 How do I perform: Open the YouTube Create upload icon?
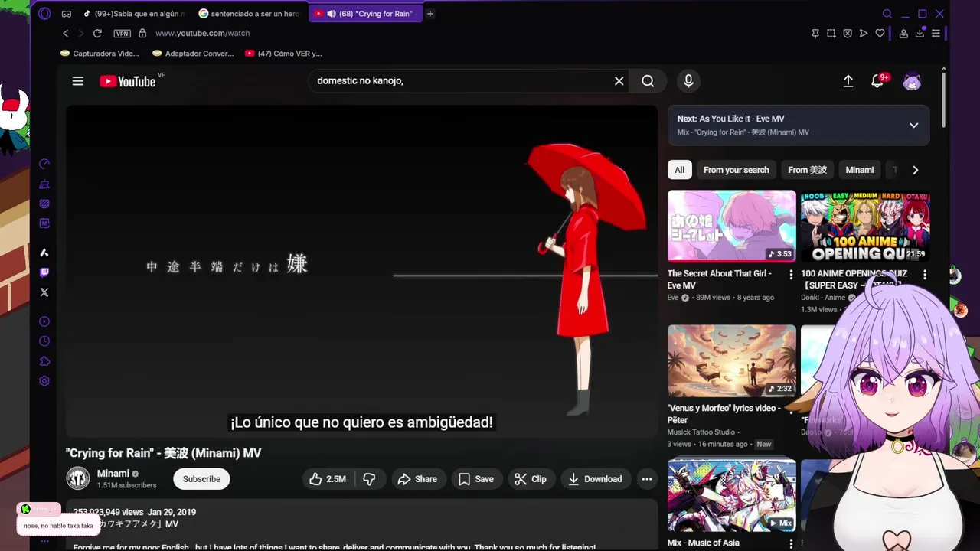click(x=848, y=81)
